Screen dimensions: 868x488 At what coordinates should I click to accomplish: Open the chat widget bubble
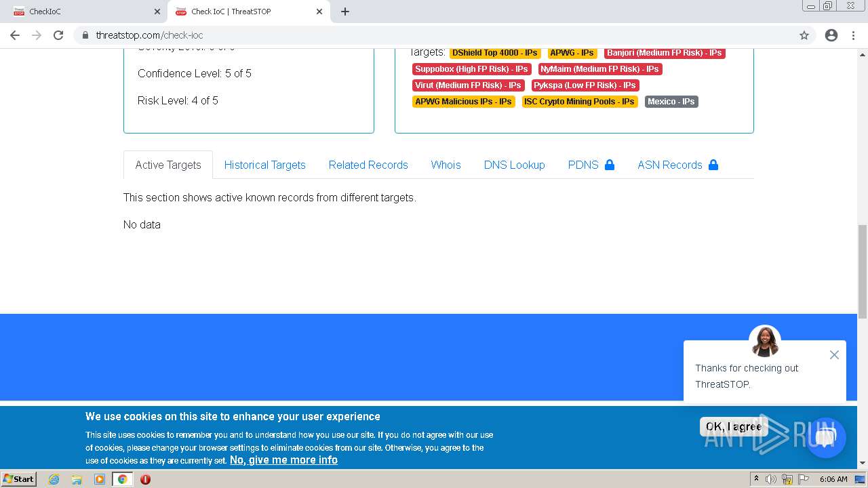pyautogui.click(x=825, y=437)
